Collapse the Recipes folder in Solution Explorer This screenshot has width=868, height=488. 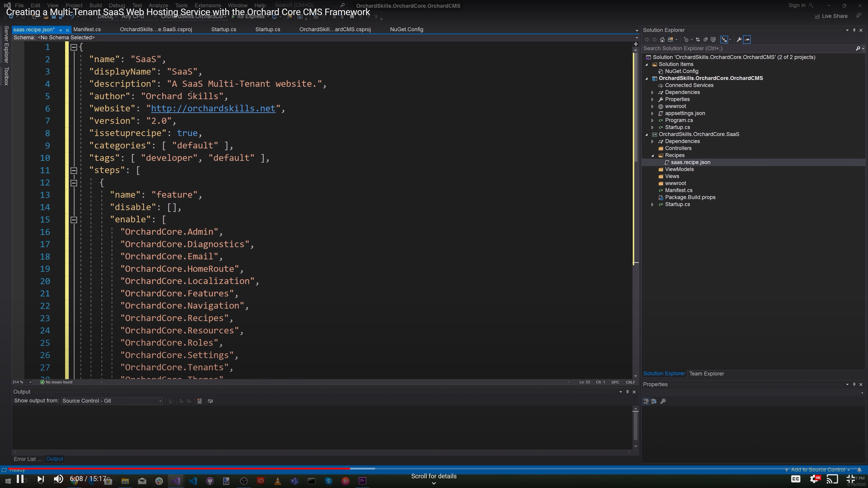coord(653,156)
